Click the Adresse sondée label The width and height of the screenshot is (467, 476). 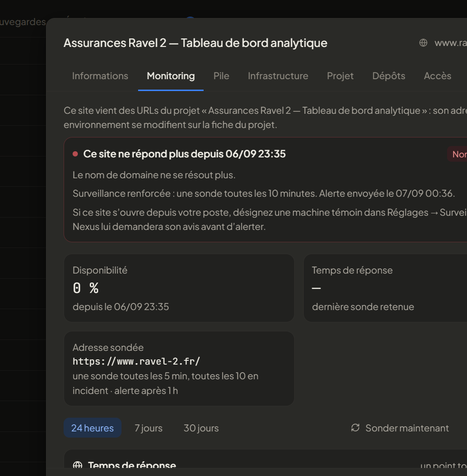pyautogui.click(x=108, y=348)
